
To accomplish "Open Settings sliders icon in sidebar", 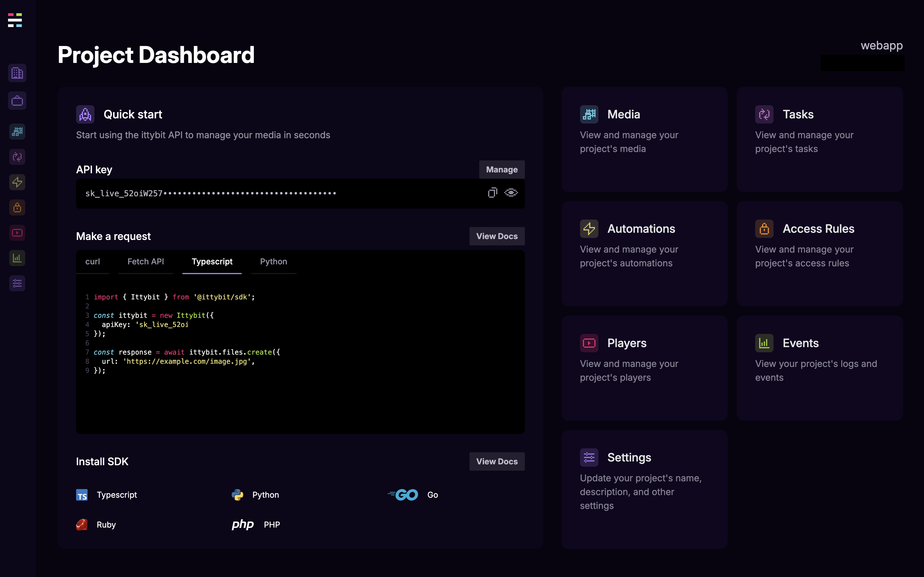I will [x=17, y=284].
